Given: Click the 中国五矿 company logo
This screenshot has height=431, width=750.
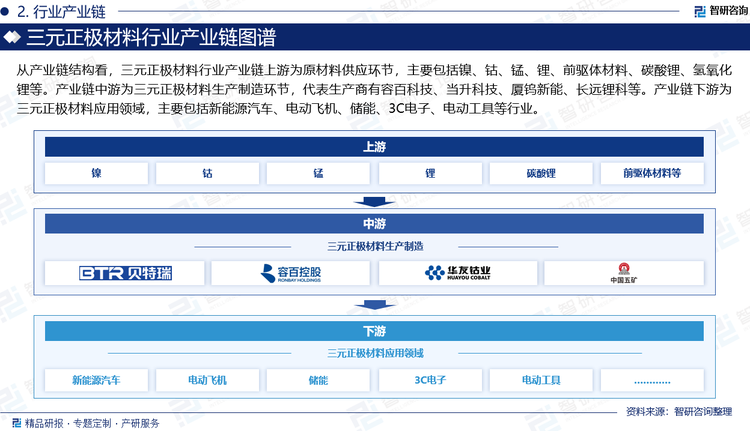Looking at the screenshot, I should pos(623,273).
